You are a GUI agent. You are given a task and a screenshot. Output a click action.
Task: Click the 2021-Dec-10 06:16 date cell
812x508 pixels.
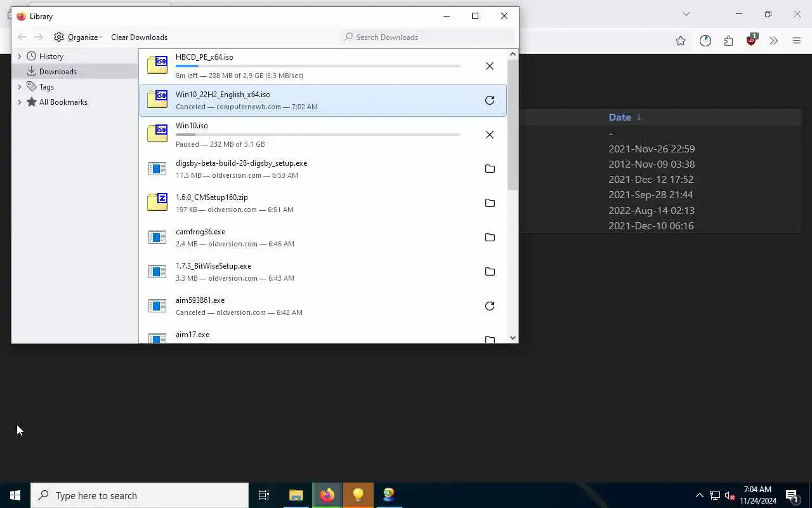(652, 225)
